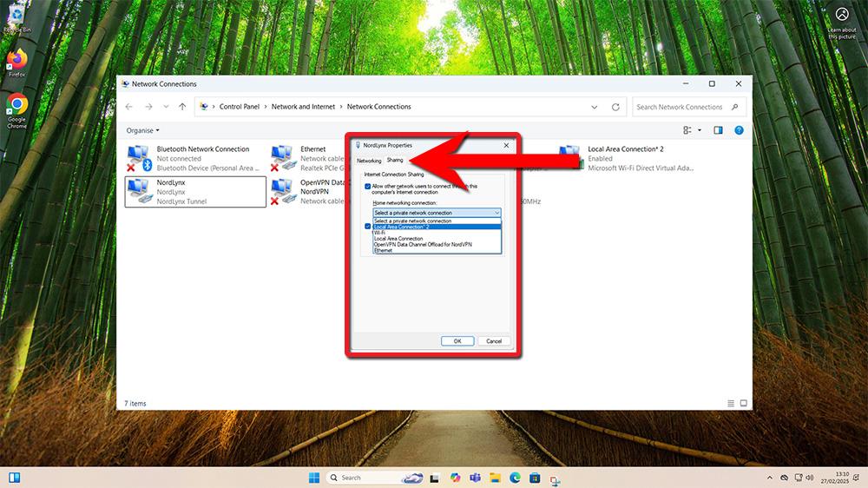Open clock and date on the taskbar
Viewport: 868px width, 488px height.
coord(835,478)
